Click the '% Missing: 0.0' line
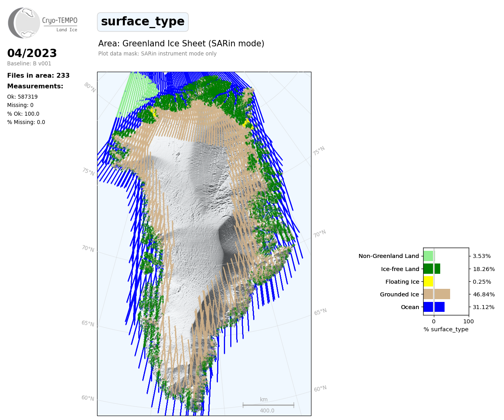Screen dimensions: 504x420 click(x=26, y=122)
